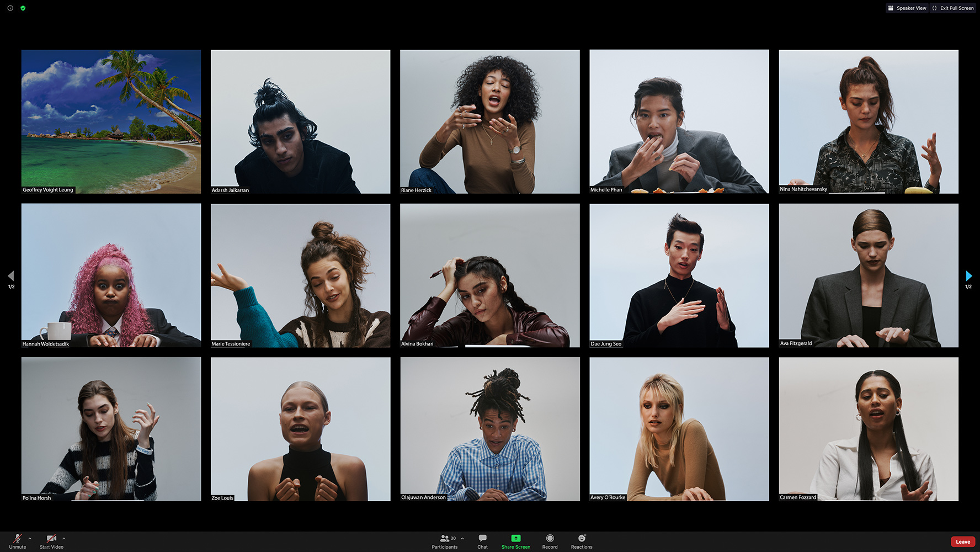Click the green encryption shield icon

pyautogui.click(x=23, y=8)
